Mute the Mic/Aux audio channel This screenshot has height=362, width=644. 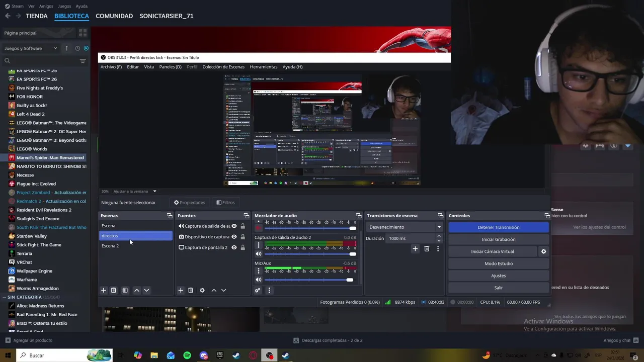pos(259,280)
